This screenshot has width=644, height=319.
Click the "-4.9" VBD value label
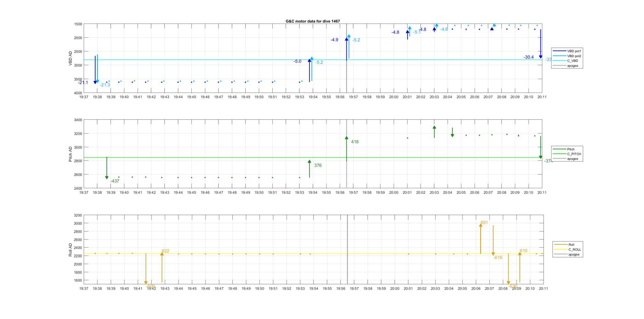334,40
